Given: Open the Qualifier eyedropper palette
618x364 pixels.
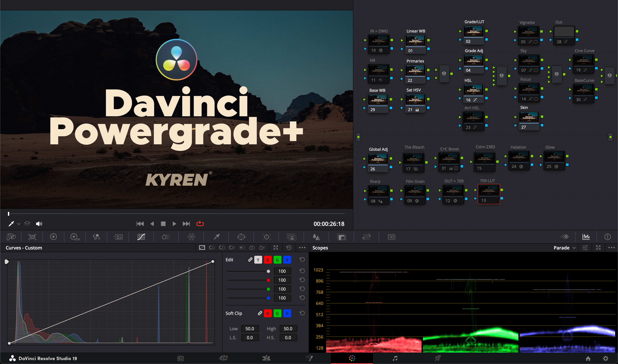Looking at the screenshot, I should pyautogui.click(x=216, y=237).
